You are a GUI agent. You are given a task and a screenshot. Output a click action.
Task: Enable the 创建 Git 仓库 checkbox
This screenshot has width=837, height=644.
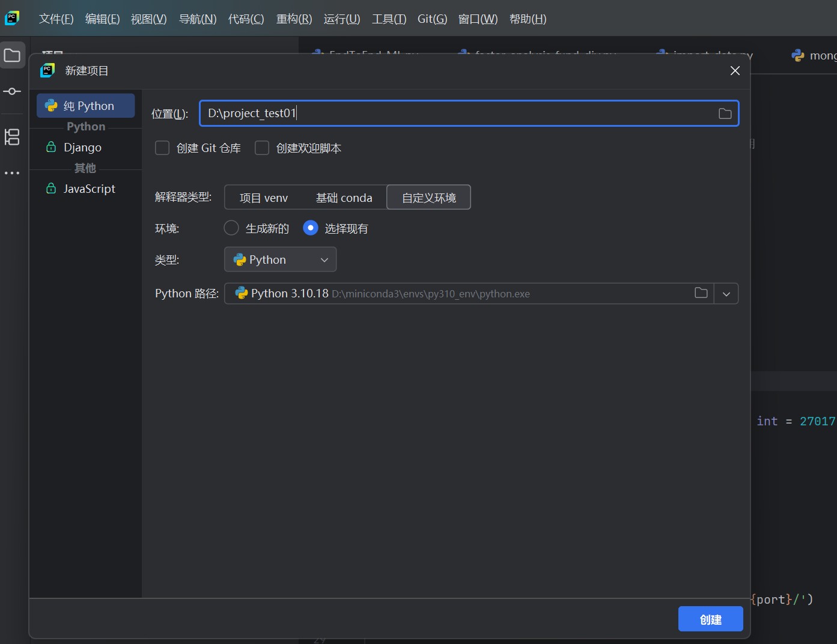(162, 148)
